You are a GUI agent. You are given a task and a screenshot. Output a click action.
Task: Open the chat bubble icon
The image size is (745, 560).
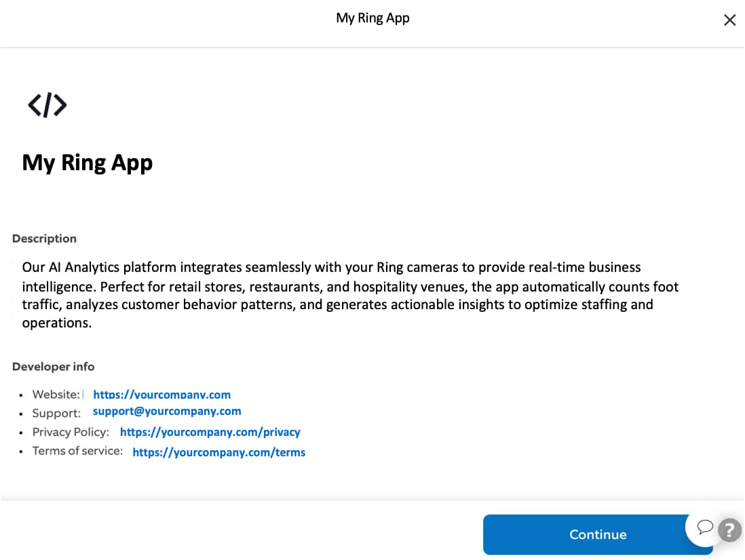(704, 527)
